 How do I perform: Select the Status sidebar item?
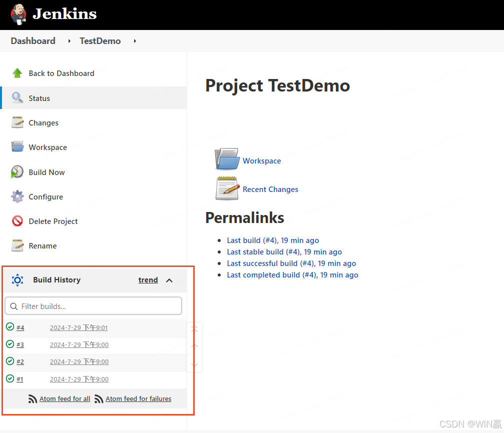pos(94,98)
